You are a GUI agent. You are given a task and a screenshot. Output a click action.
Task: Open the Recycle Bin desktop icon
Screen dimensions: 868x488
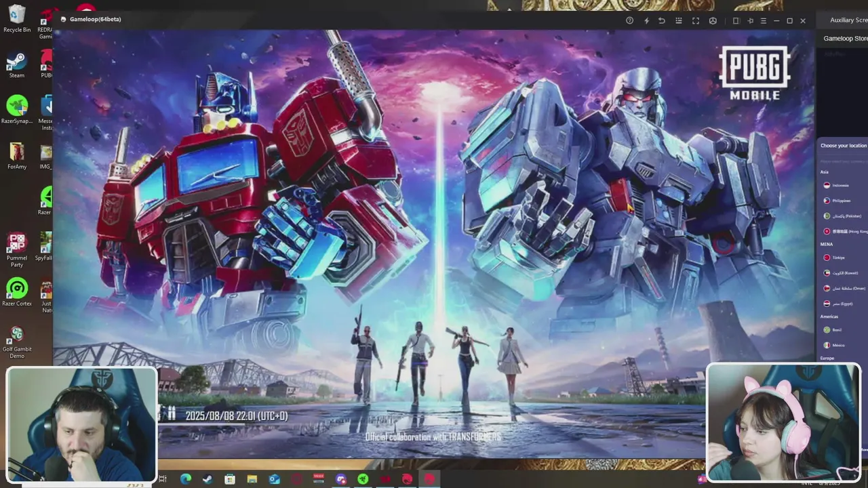[17, 19]
